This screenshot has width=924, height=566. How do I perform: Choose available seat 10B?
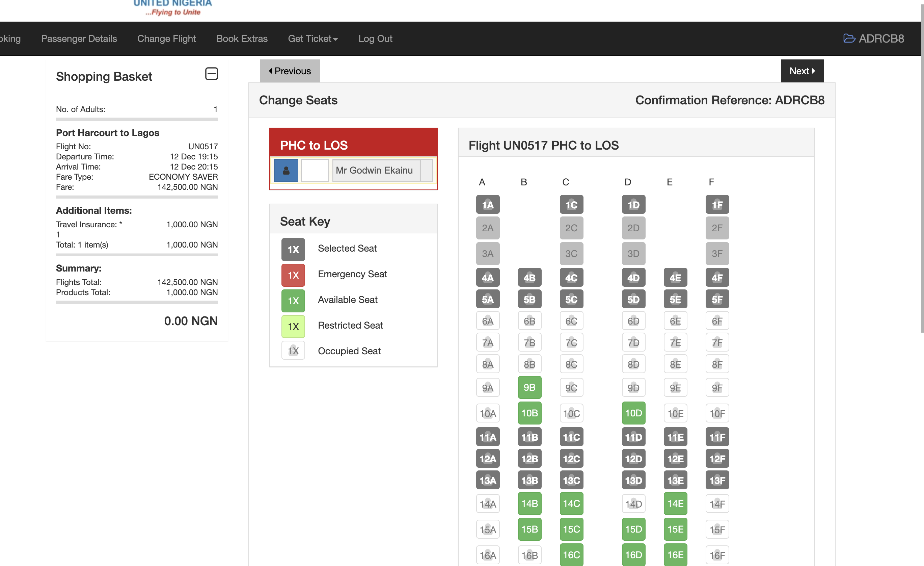point(529,413)
